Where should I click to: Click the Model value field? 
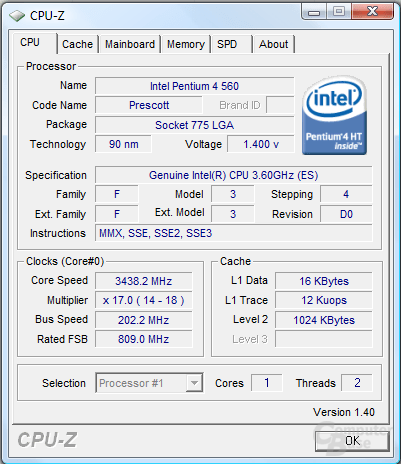233,194
